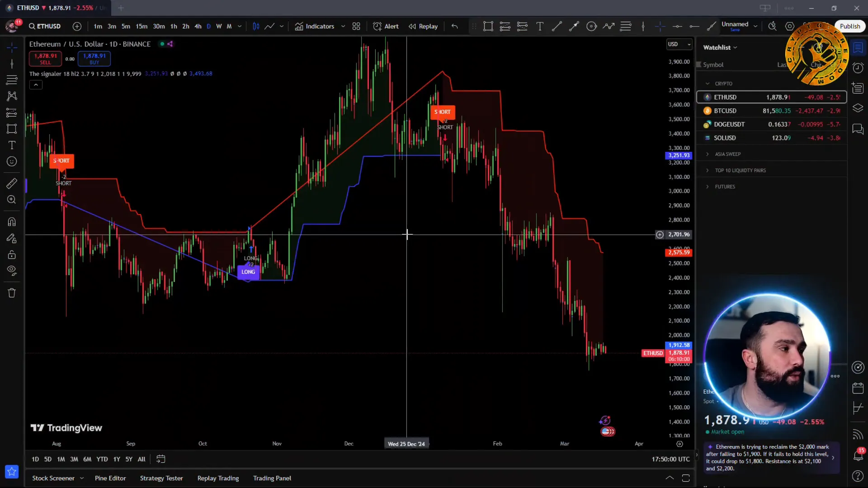The width and height of the screenshot is (868, 488).
Task: Open the Alerts clock icon in right sidebar
Action: pyautogui.click(x=858, y=68)
